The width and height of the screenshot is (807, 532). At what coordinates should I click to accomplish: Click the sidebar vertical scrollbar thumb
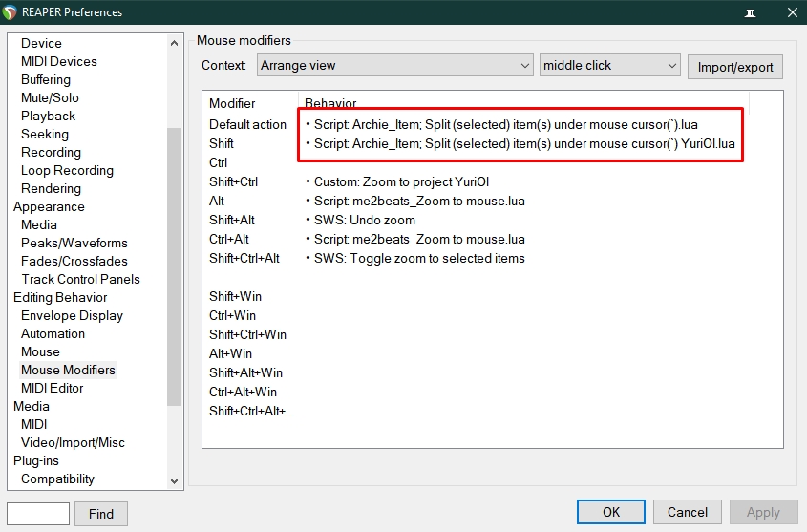tap(175, 266)
